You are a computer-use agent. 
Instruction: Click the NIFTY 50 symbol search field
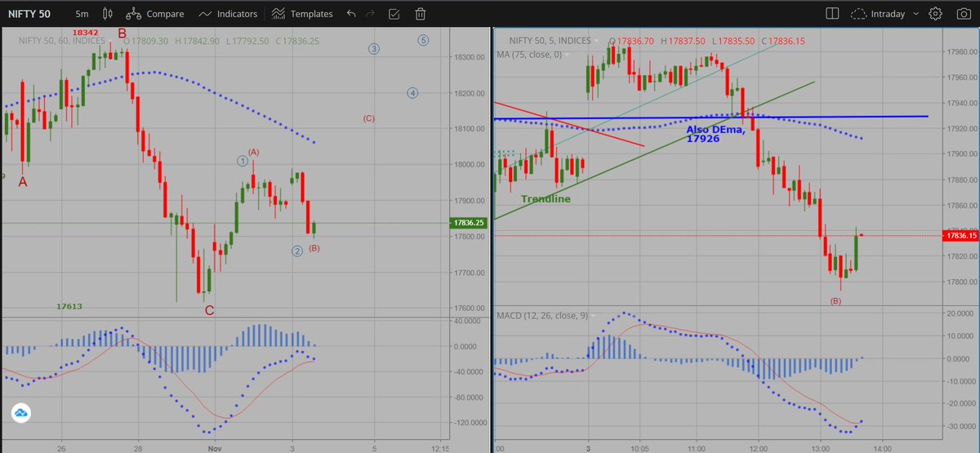(31, 14)
